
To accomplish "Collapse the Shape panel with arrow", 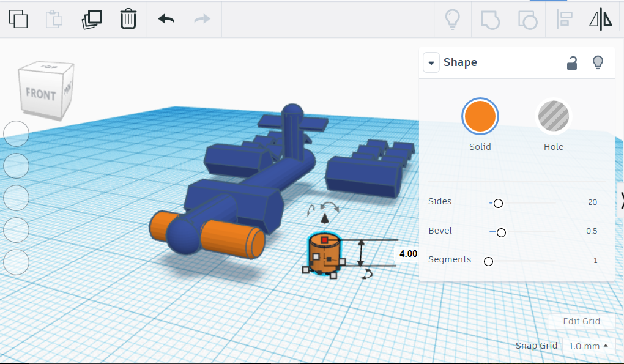I will (431, 62).
